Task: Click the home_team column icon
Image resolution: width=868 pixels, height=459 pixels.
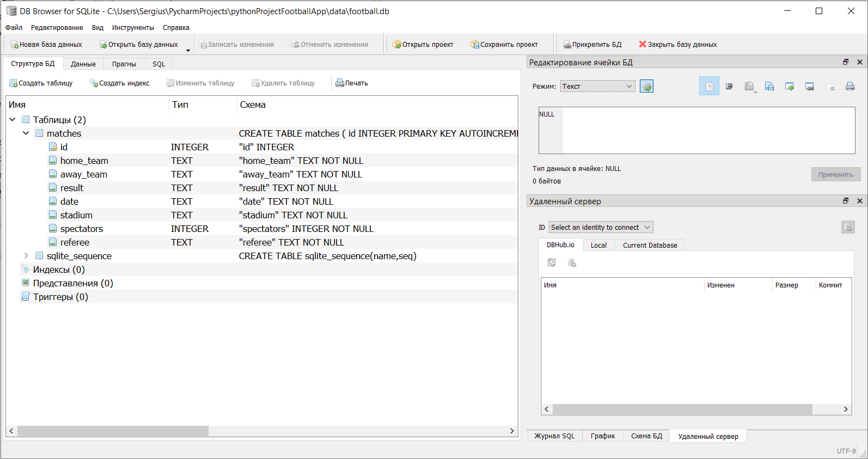Action: coord(53,161)
